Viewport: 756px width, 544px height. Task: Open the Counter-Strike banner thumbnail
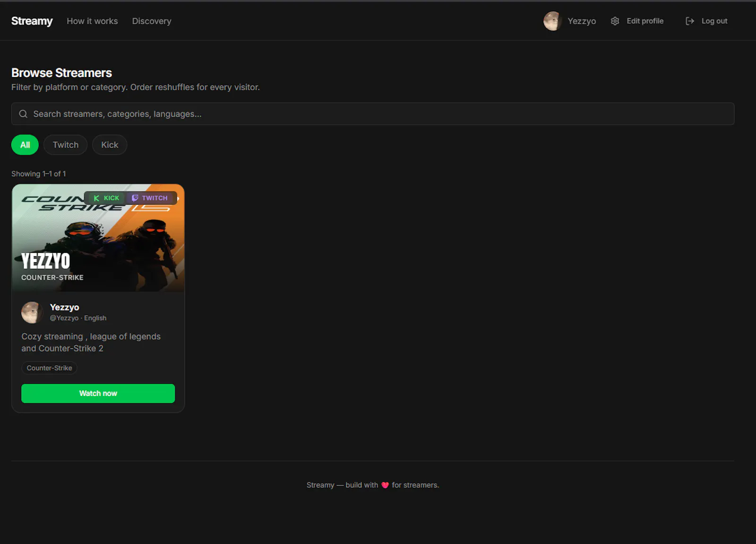click(x=98, y=238)
